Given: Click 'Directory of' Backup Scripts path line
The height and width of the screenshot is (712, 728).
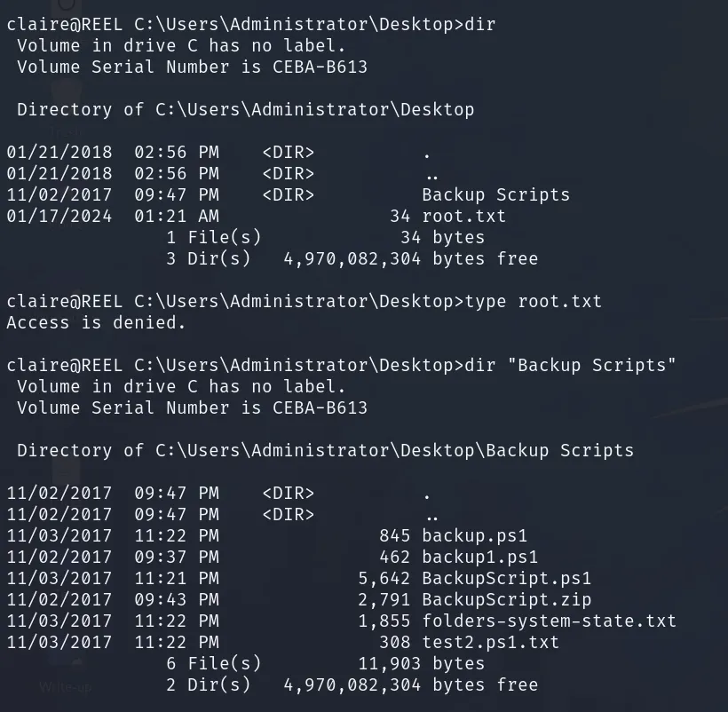Looking at the screenshot, I should tap(326, 450).
